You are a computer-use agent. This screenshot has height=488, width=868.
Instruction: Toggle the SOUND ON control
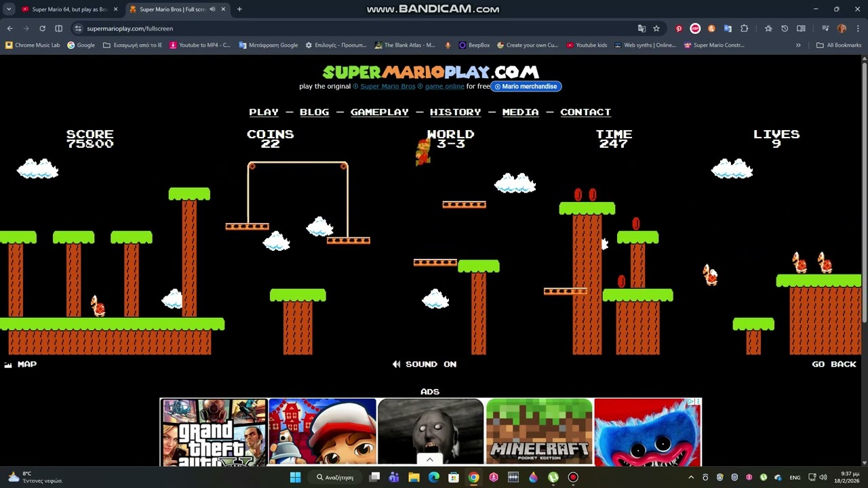point(425,364)
